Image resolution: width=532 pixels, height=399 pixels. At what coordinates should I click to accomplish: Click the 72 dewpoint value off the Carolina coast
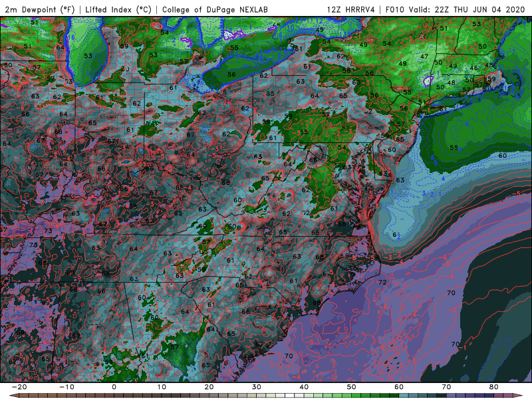(x=382, y=282)
